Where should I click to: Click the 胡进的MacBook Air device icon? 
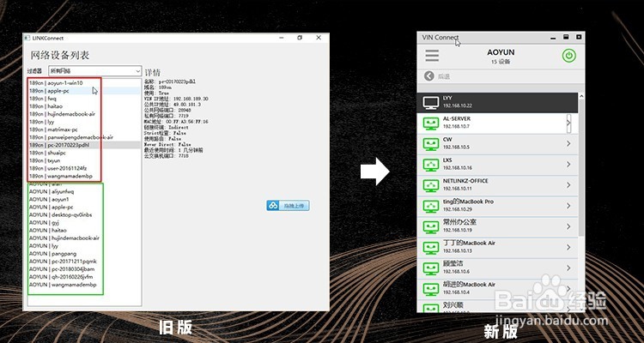click(x=431, y=289)
